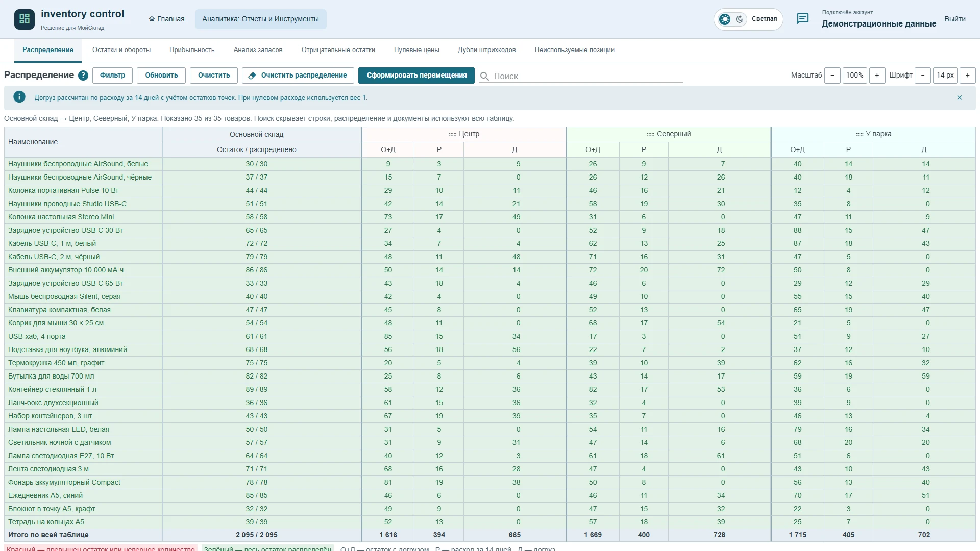The width and height of the screenshot is (980, 551).
Task: Click the Демонстрационные данные account label
Action: tap(879, 23)
